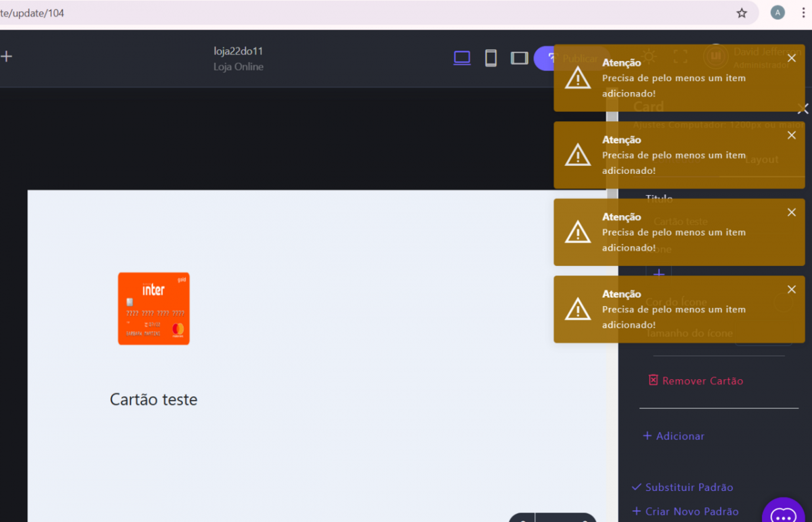The width and height of the screenshot is (812, 522).
Task: Switch to desktop preview mode
Action: tap(462, 58)
